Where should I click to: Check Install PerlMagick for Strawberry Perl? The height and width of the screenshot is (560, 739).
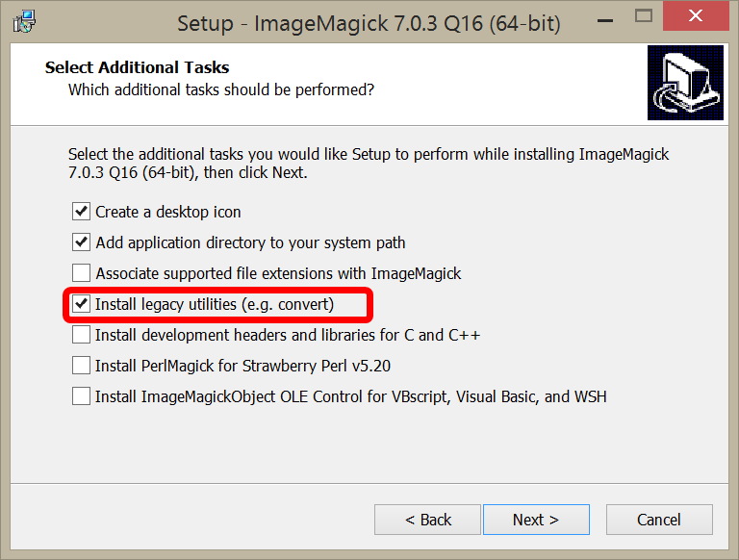pyautogui.click(x=81, y=366)
